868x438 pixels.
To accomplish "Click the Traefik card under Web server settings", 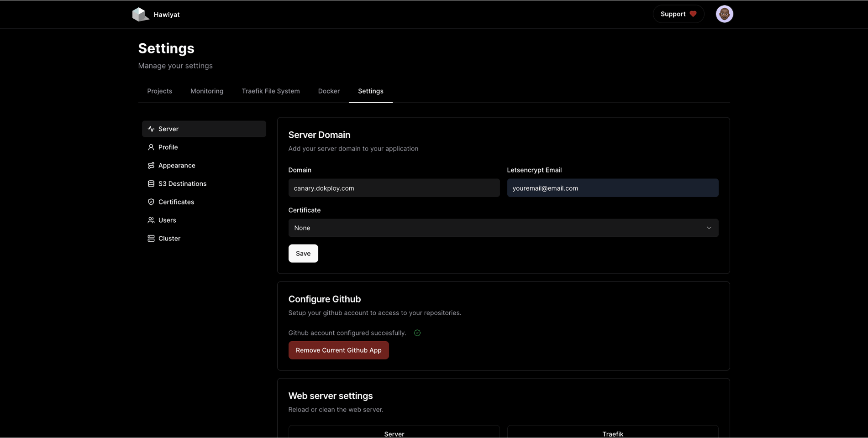I will (x=613, y=432).
